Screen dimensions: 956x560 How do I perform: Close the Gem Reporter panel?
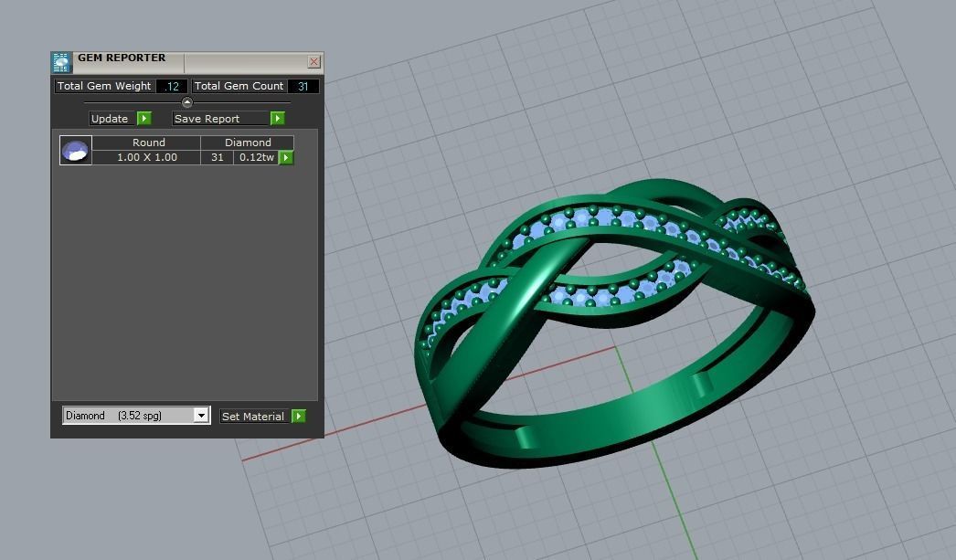click(x=314, y=61)
